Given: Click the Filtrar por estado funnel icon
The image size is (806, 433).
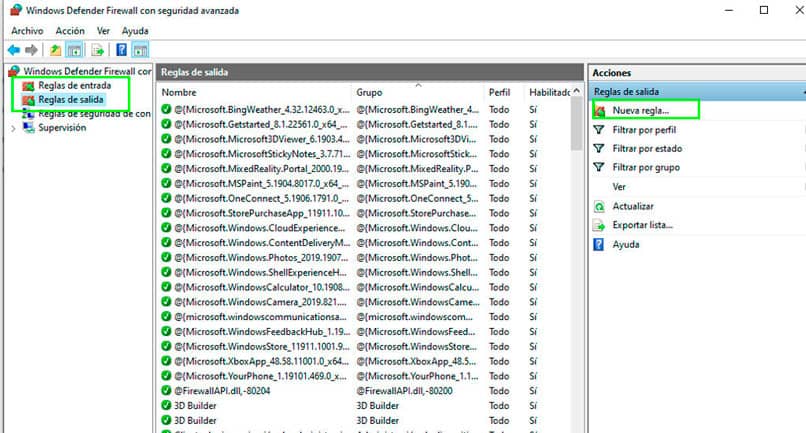Looking at the screenshot, I should pyautogui.click(x=599, y=149).
